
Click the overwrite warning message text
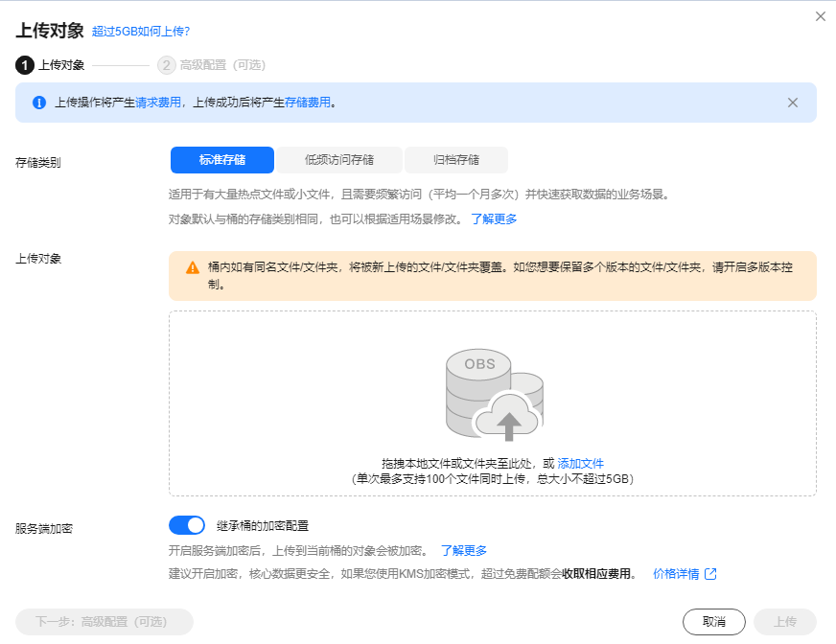click(x=500, y=276)
